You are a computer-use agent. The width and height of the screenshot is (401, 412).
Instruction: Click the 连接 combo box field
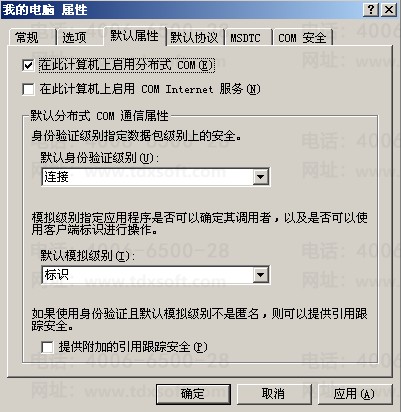(156, 177)
